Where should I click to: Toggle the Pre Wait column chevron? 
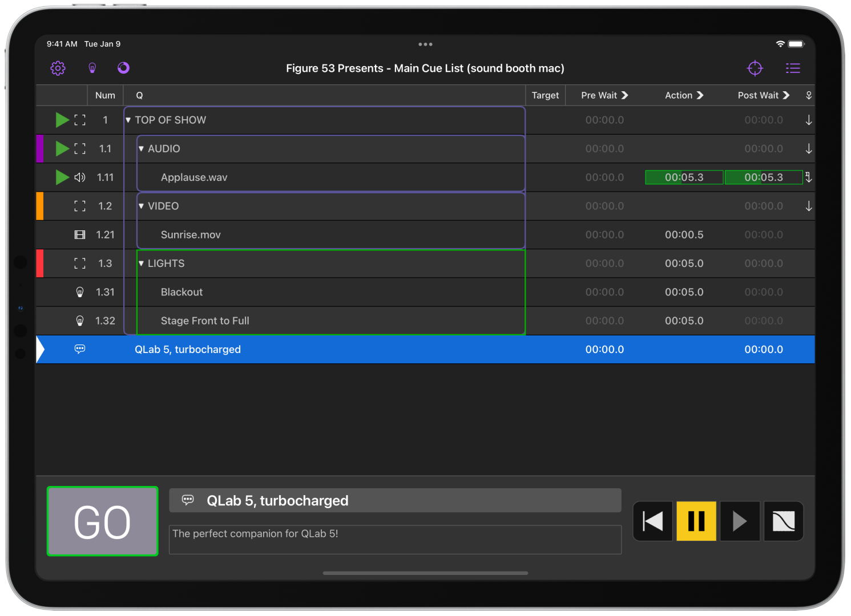(625, 95)
